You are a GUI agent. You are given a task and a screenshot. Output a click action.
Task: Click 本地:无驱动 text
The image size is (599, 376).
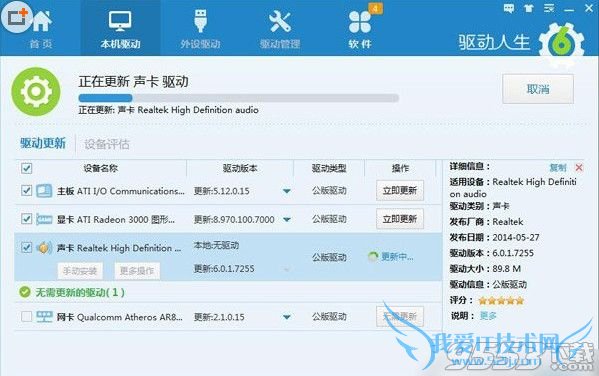click(x=216, y=245)
